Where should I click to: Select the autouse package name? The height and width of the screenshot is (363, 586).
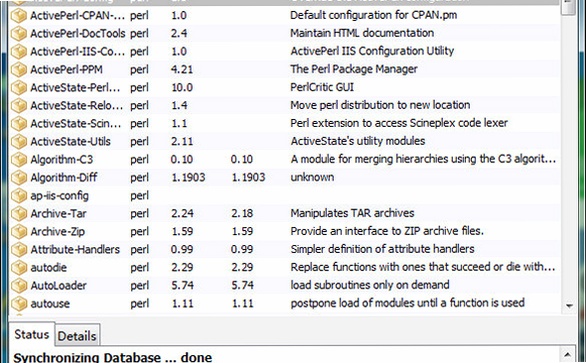point(50,304)
